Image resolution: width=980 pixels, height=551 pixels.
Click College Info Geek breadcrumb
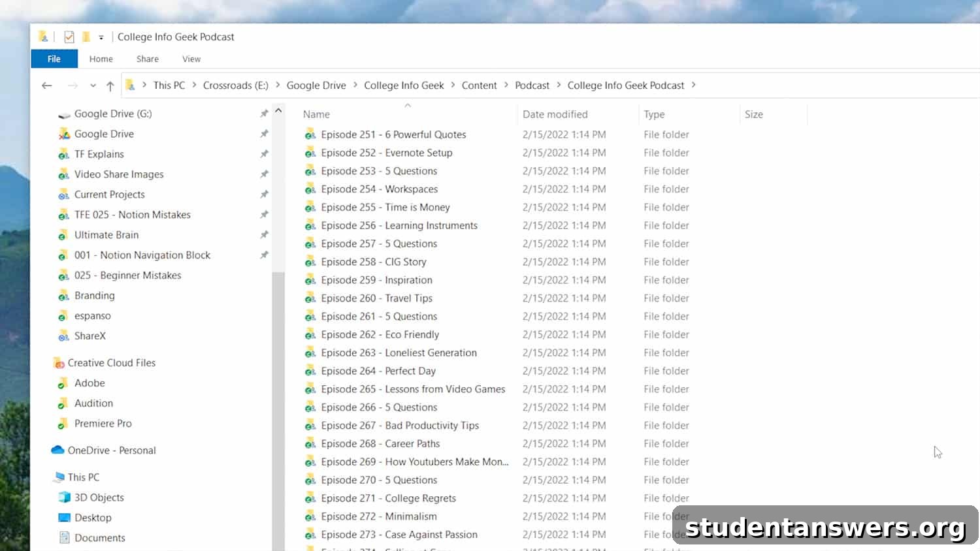point(404,86)
